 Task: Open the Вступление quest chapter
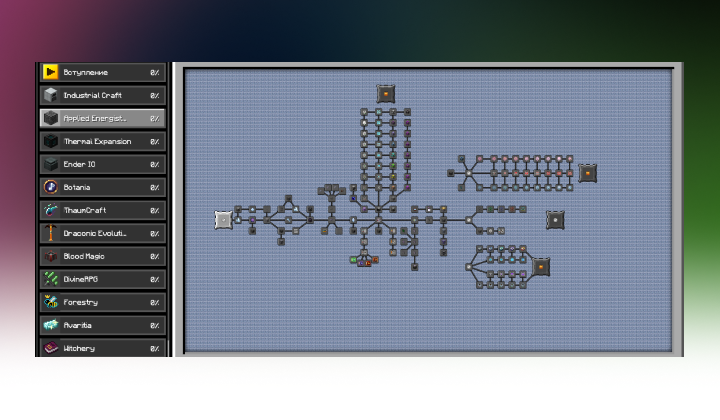[x=100, y=72]
